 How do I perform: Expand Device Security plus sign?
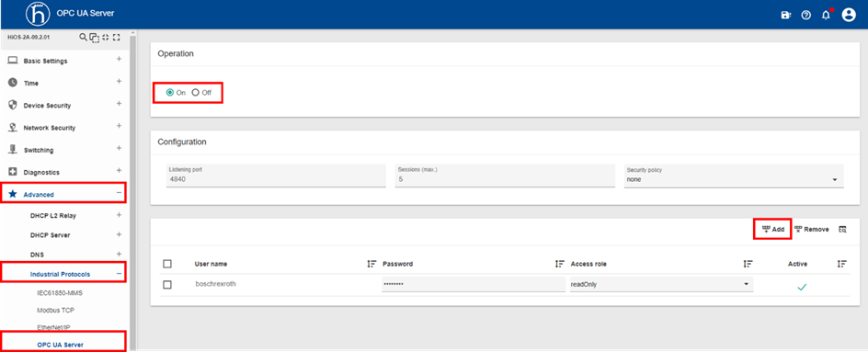pos(119,104)
